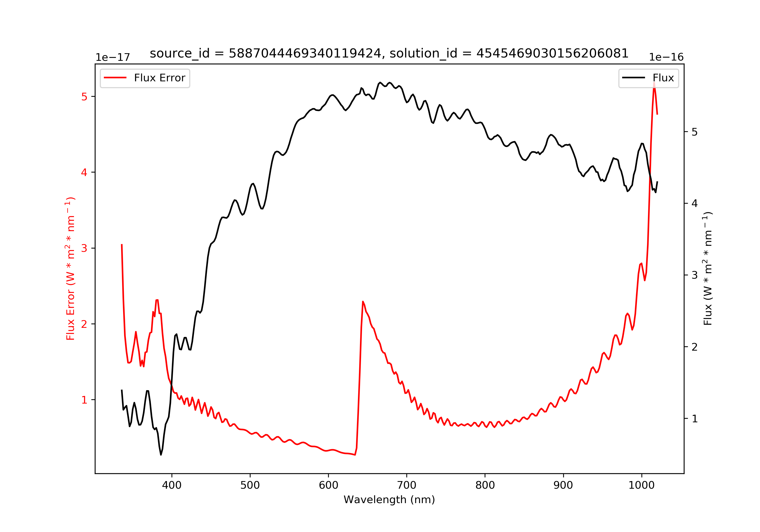The height and width of the screenshot is (532, 760).
Task: Click the Flux legend label
Action: tap(663, 78)
